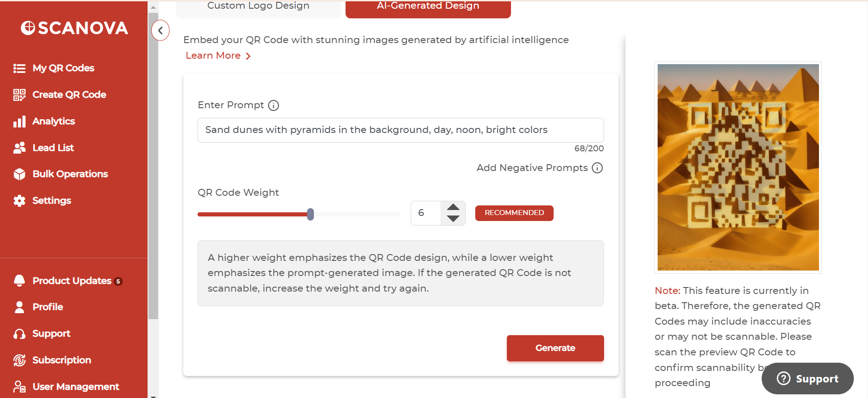Switch to the Custom Logo Design tab
This screenshot has height=398, width=868.
pyautogui.click(x=258, y=7)
